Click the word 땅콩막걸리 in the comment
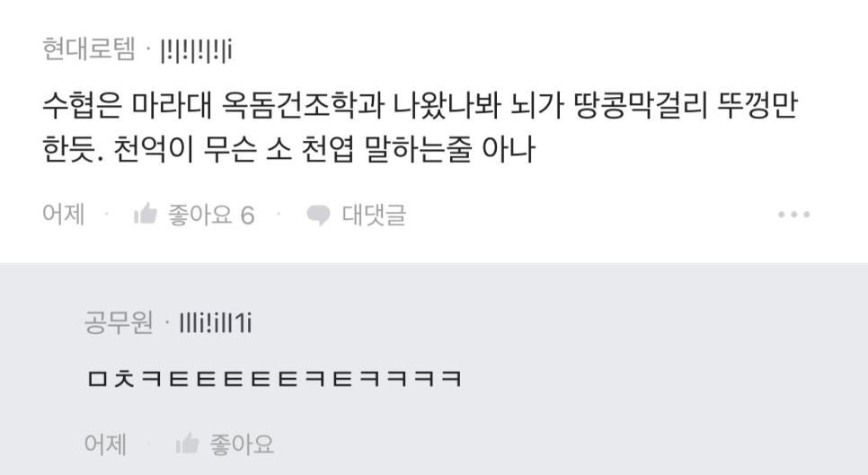This screenshot has width=868, height=475. tap(642, 104)
